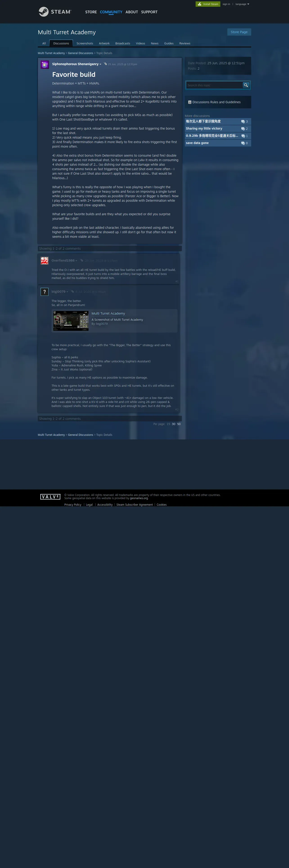Open the Store Page button
This screenshot has height=868, width=289.
point(239,32)
